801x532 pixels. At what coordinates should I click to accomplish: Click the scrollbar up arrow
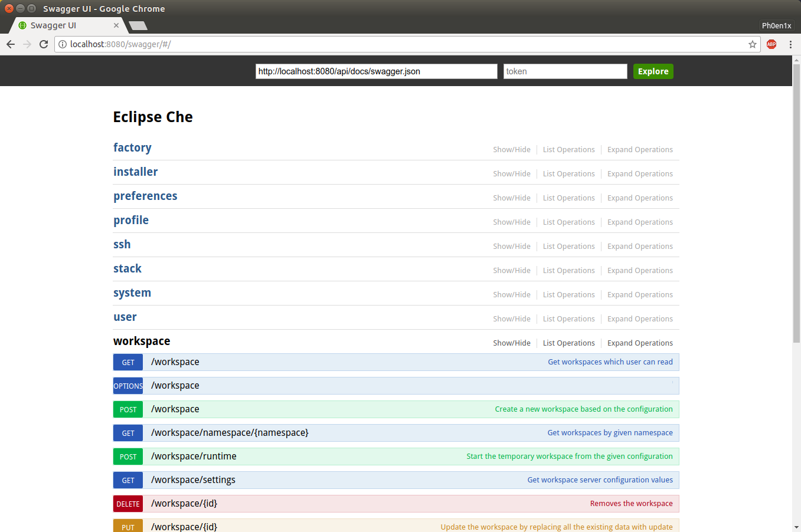[796, 60]
